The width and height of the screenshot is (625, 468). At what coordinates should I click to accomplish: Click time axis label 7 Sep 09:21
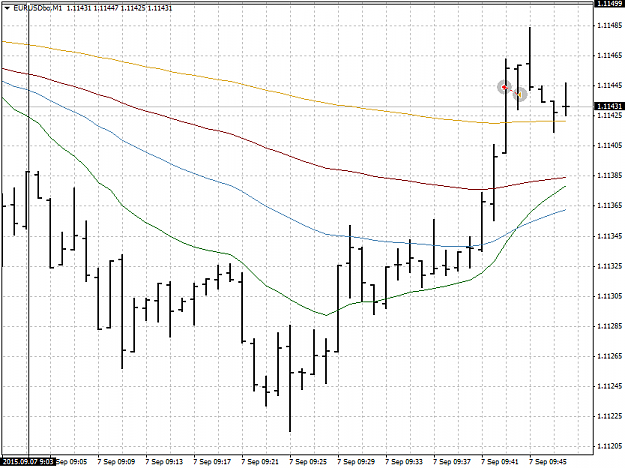click(260, 462)
